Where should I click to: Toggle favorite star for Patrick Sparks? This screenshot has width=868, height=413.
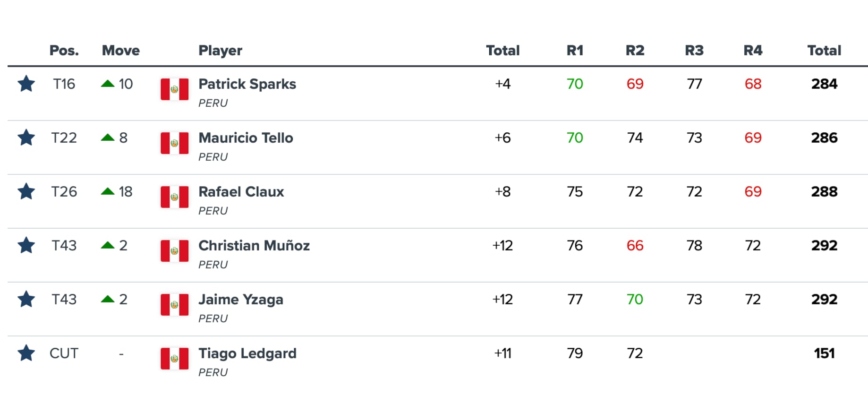[x=26, y=84]
